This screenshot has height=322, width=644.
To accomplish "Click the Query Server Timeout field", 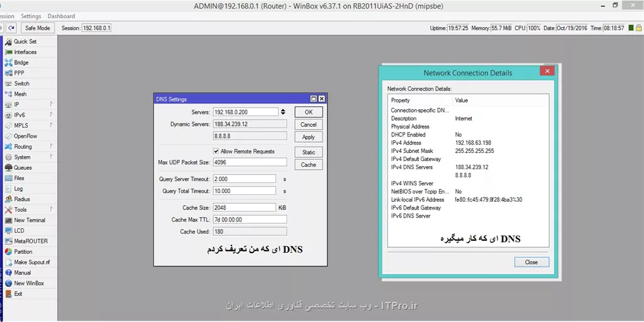I will [x=245, y=179].
